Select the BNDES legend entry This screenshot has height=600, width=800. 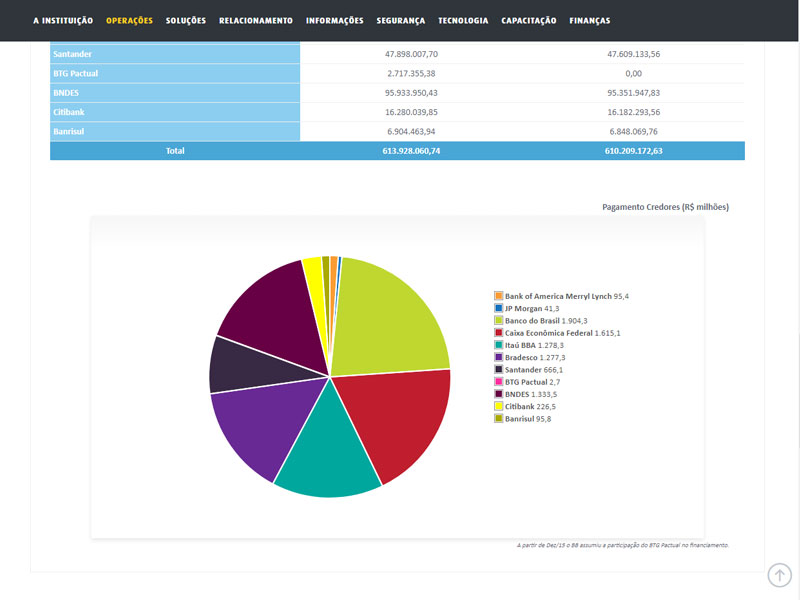pos(526,394)
